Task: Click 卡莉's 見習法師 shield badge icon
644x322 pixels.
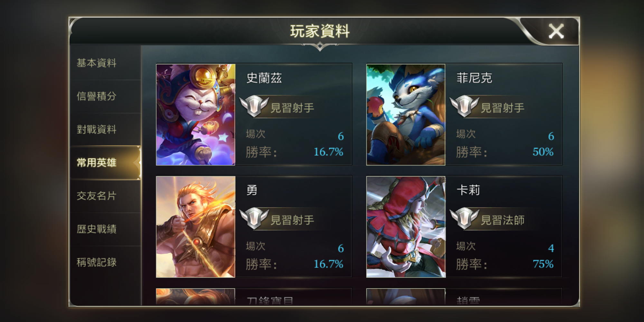Action: [x=464, y=218]
